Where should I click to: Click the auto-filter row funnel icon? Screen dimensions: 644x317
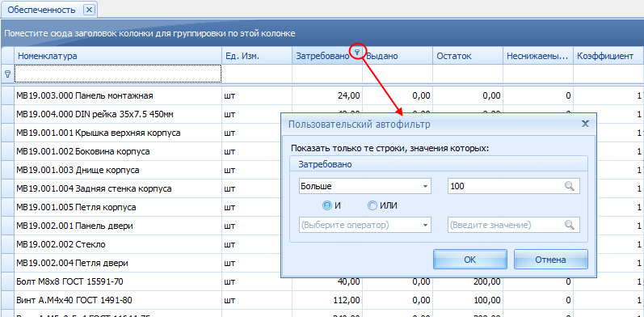[7, 74]
